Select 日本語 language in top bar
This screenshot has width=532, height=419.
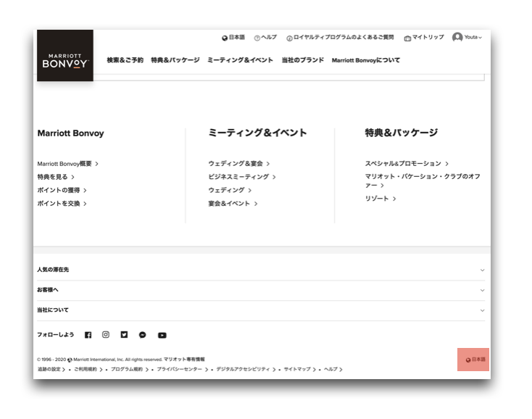click(x=237, y=37)
